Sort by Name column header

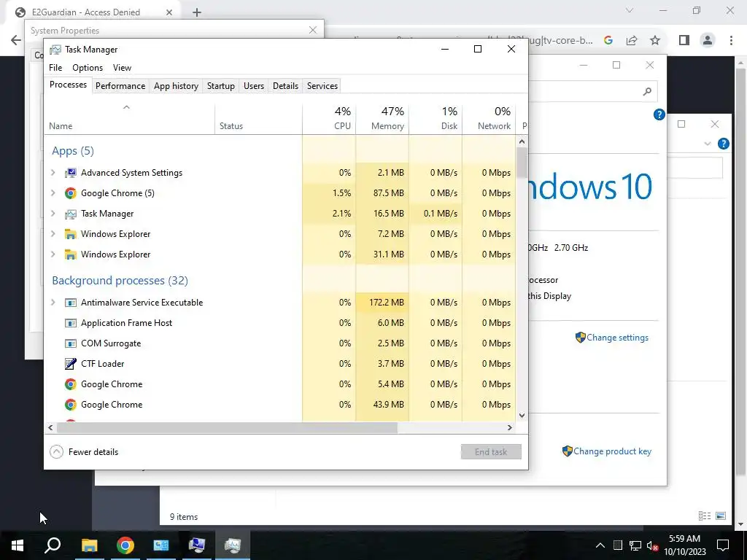pos(130,118)
